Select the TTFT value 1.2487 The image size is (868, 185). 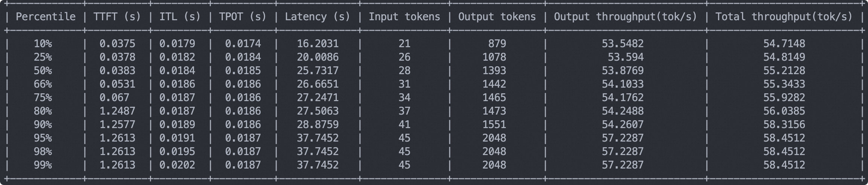pyautogui.click(x=117, y=111)
